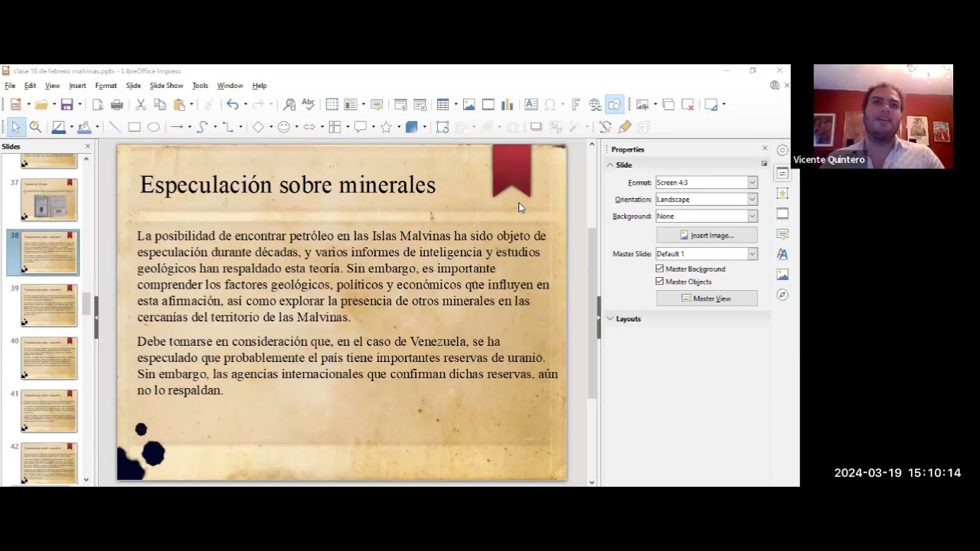Open the Navigator sidebar compass icon
980x551 pixels.
coord(782,295)
